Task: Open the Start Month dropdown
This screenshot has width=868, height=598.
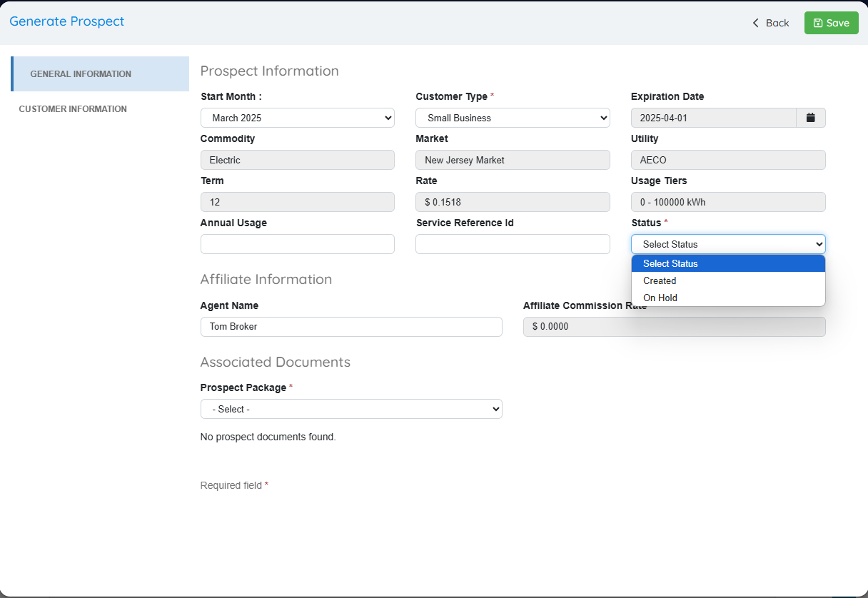Action: click(298, 118)
